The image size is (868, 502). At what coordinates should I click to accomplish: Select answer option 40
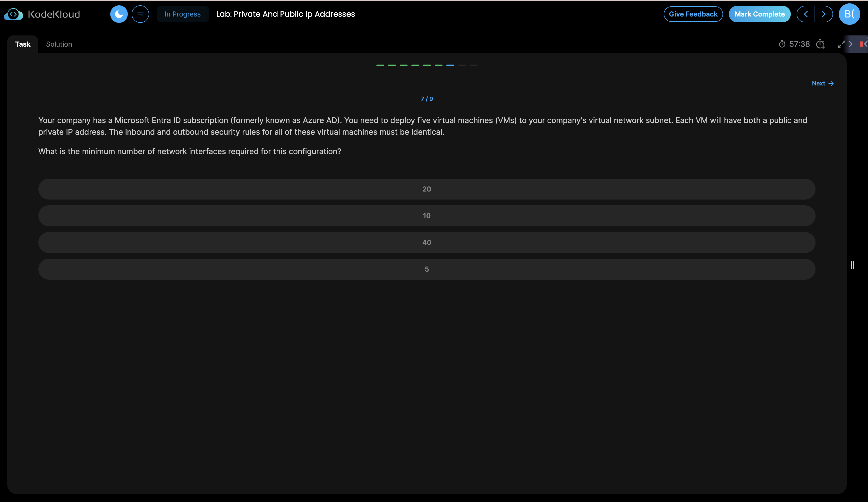pos(426,243)
